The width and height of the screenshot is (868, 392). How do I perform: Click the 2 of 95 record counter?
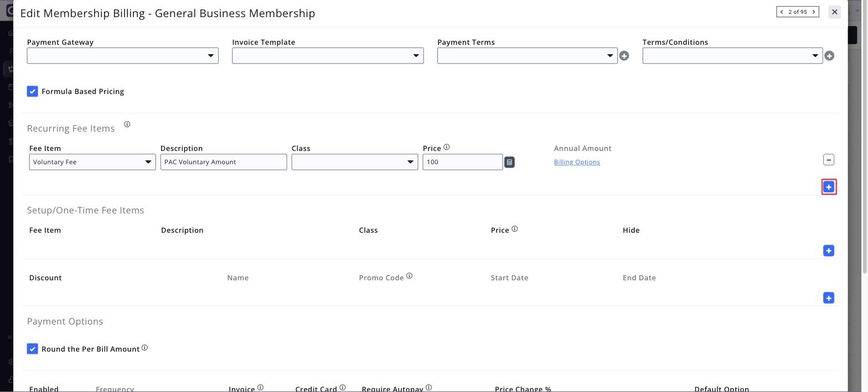(798, 12)
